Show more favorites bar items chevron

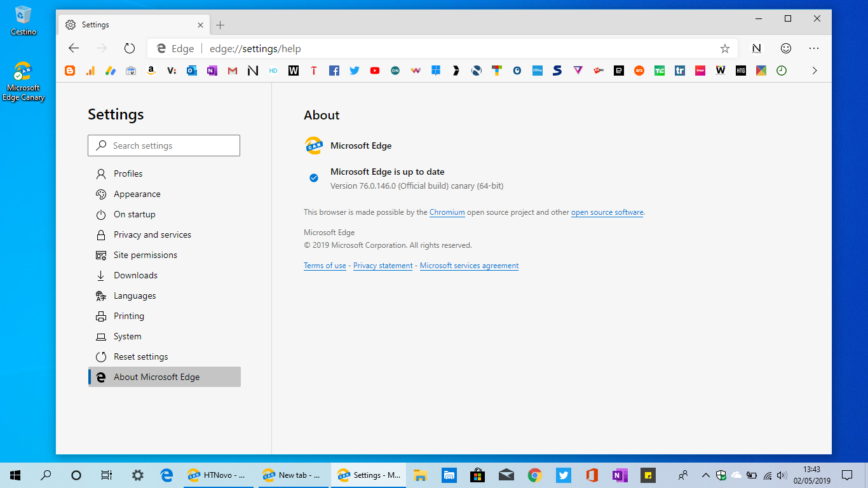click(x=815, y=71)
